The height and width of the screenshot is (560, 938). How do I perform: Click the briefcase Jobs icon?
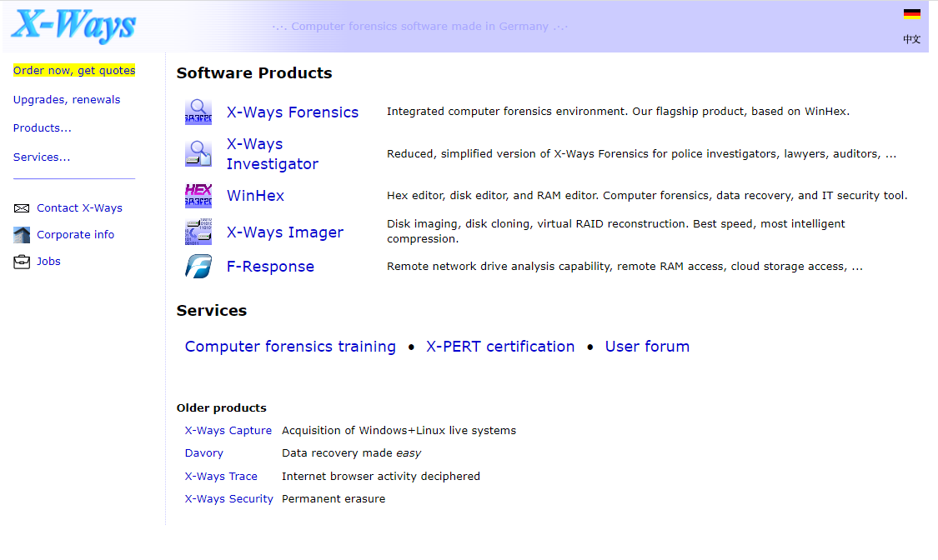pyautogui.click(x=22, y=262)
